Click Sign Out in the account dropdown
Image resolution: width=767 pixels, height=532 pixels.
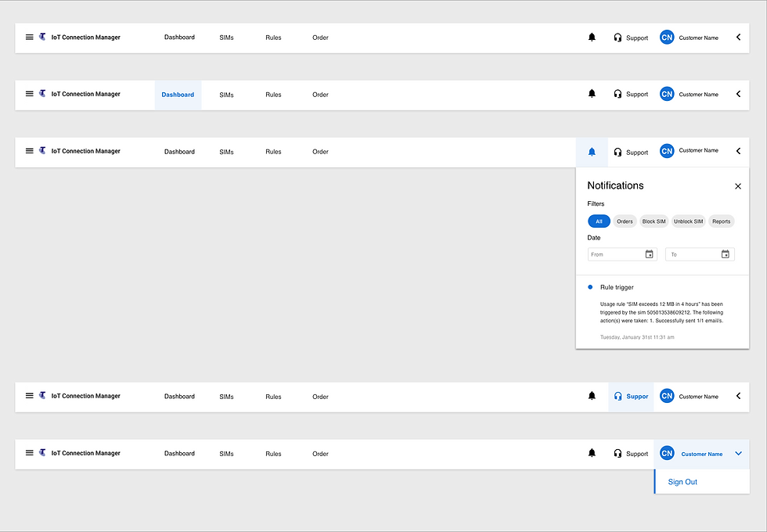click(682, 482)
